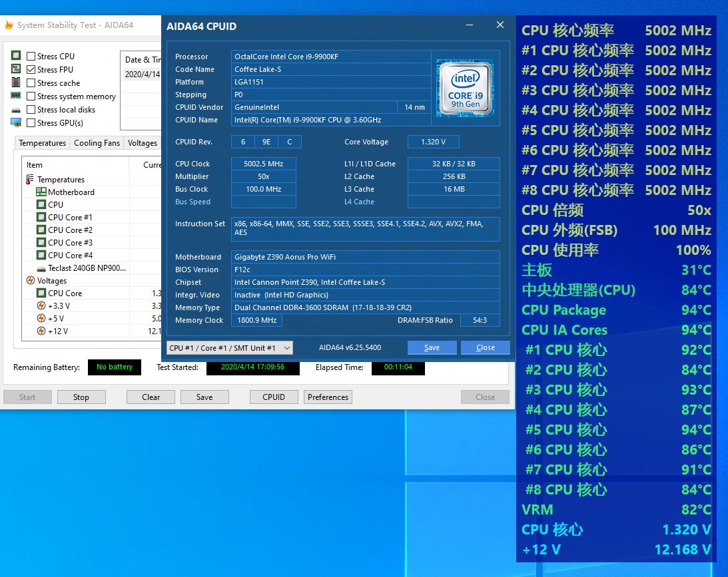The height and width of the screenshot is (577, 728).
Task: Click the Motherboard field Gigabyte Z390 Aorus Pro WiFi
Action: coord(366,257)
